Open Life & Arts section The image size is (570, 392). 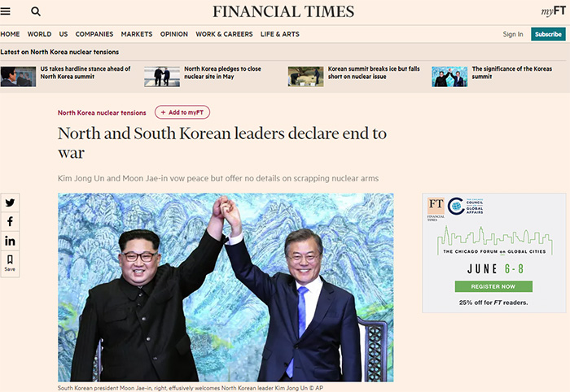pyautogui.click(x=280, y=34)
